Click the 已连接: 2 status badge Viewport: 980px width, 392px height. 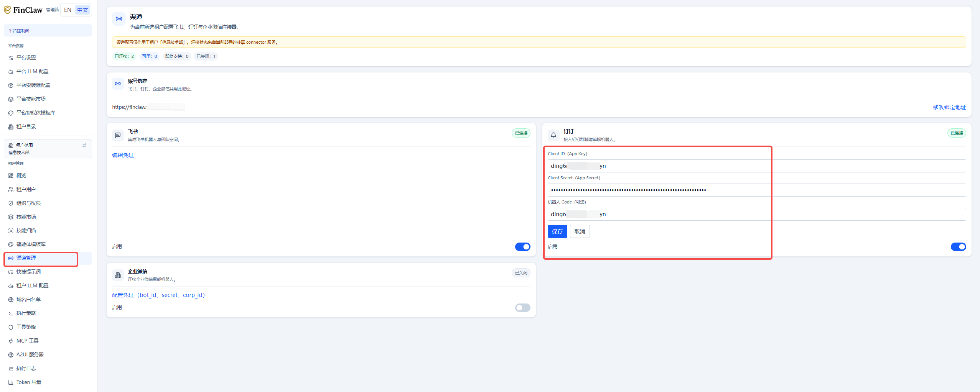(x=124, y=56)
